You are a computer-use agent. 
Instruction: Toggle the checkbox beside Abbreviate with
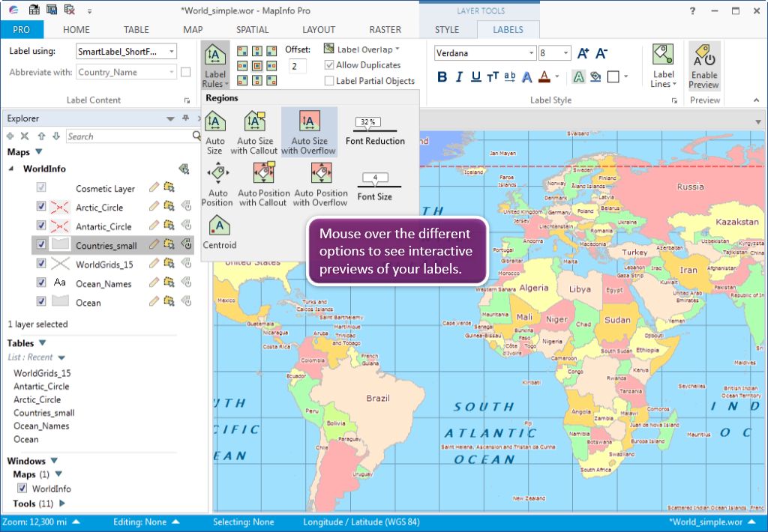click(186, 72)
